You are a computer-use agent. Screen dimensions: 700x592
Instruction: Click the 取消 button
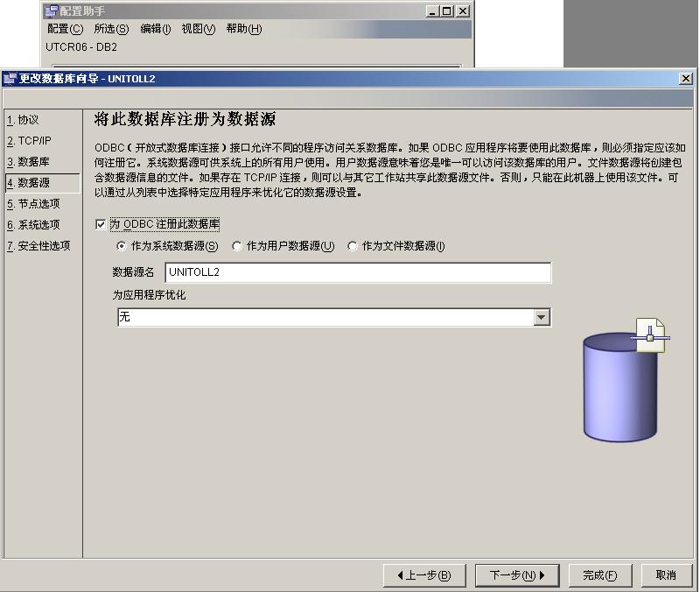click(666, 575)
